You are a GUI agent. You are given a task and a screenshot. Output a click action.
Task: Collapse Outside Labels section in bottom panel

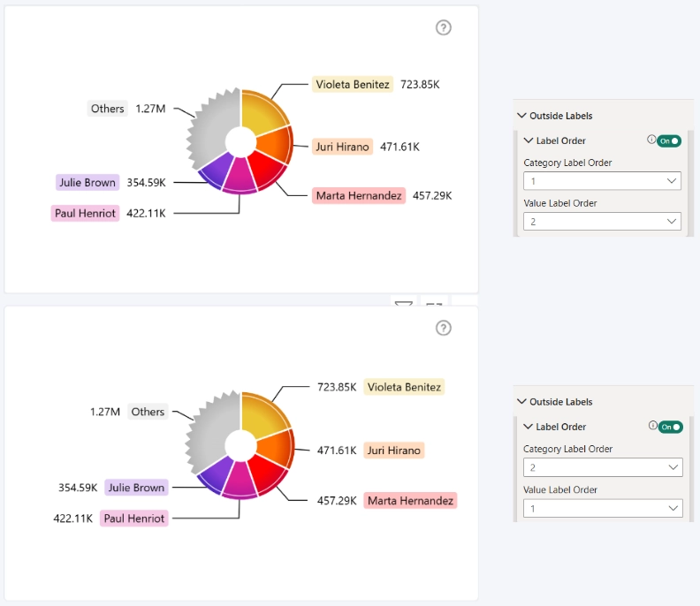click(521, 402)
